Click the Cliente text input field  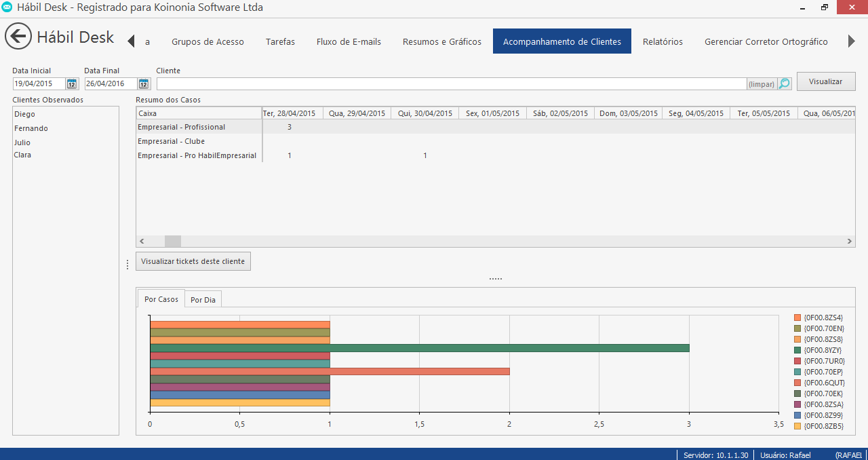click(451, 83)
